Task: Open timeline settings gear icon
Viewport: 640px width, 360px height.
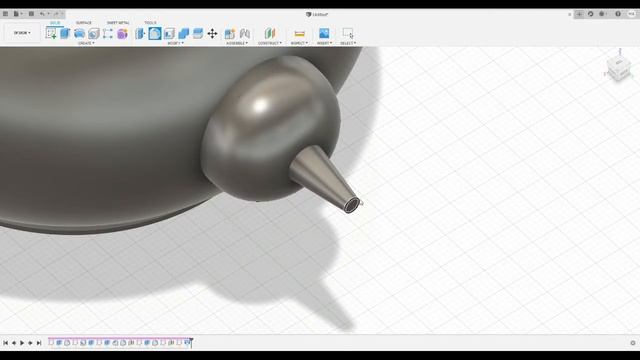Action: pos(633,343)
